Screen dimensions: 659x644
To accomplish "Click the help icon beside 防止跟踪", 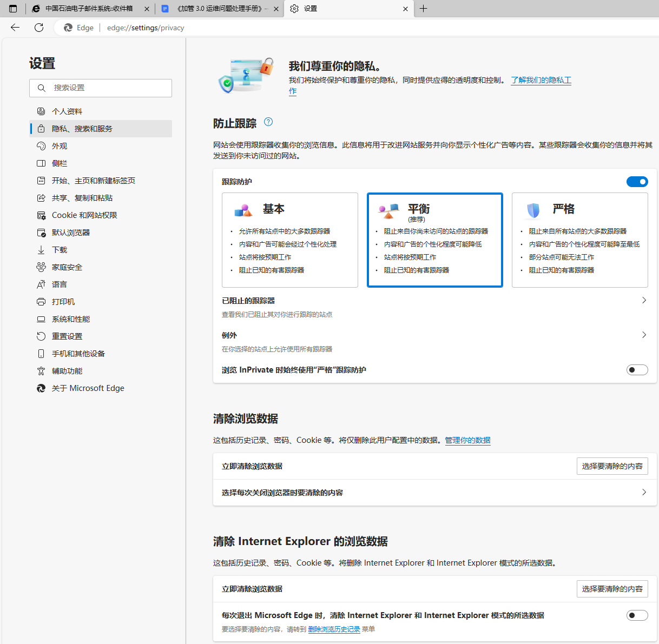I will (268, 122).
